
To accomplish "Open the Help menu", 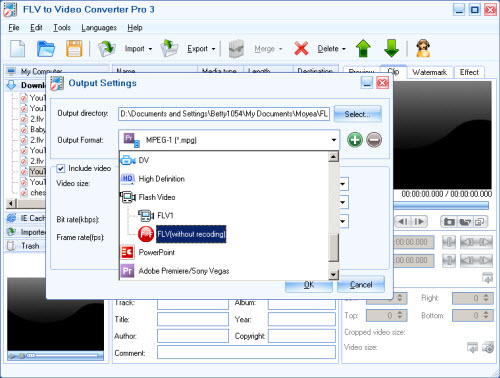I will (x=135, y=28).
